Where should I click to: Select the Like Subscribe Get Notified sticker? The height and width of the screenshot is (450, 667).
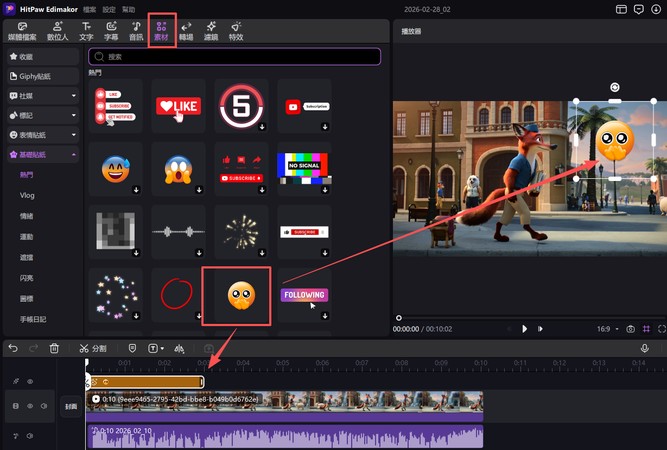[x=115, y=106]
